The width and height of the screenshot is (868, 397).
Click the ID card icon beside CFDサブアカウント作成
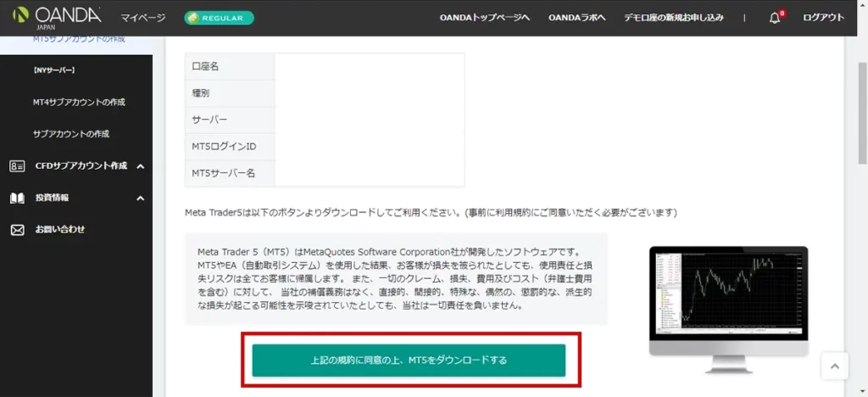click(17, 166)
